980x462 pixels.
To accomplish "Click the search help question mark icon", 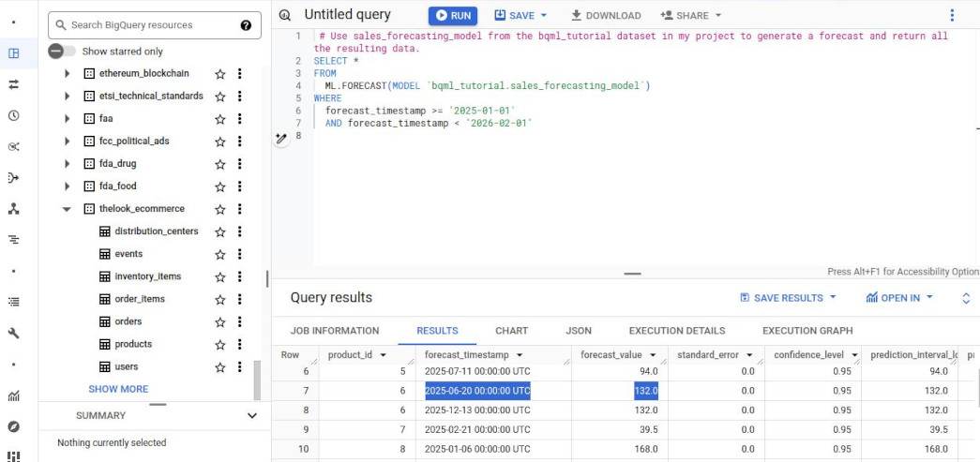I will click(x=247, y=25).
